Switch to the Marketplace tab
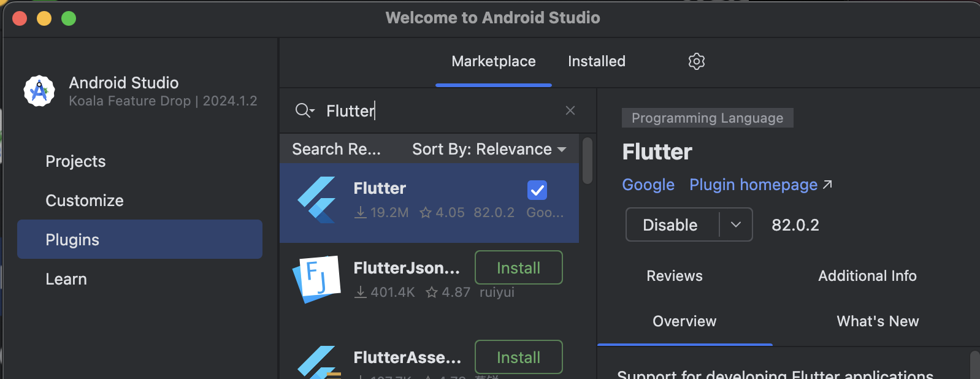 [x=494, y=61]
